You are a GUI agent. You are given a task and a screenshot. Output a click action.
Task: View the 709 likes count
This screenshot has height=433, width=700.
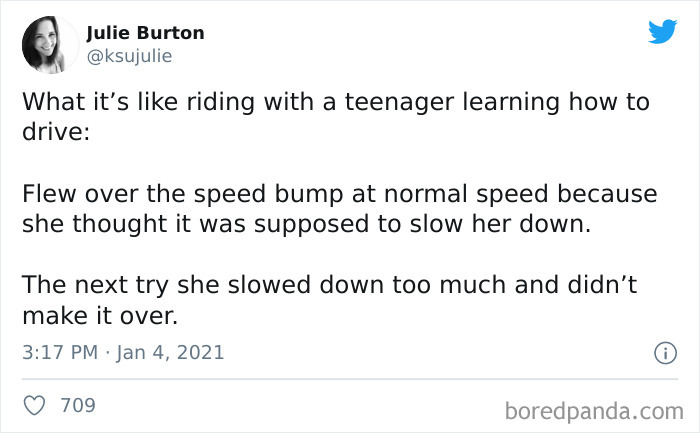78,405
